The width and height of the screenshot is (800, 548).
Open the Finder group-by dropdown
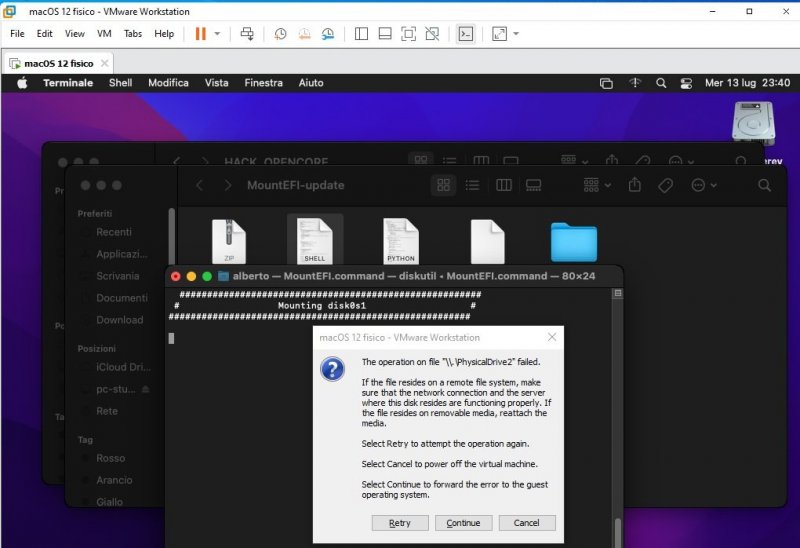click(x=597, y=185)
